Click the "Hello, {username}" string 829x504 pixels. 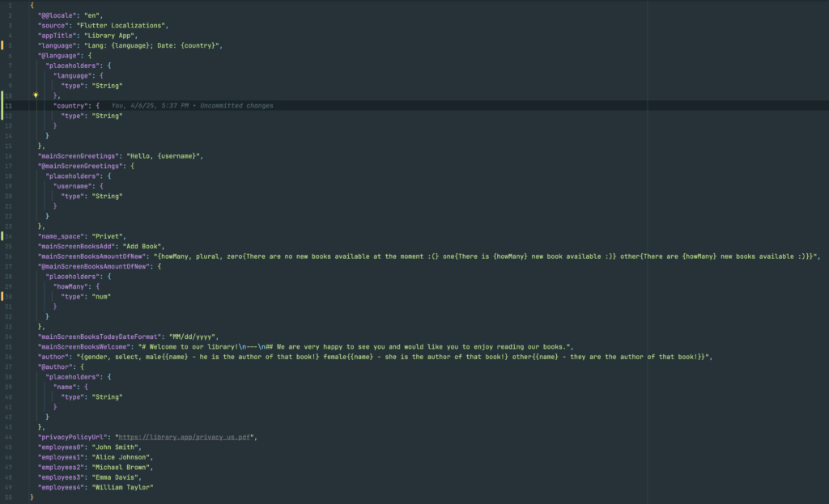(164, 156)
